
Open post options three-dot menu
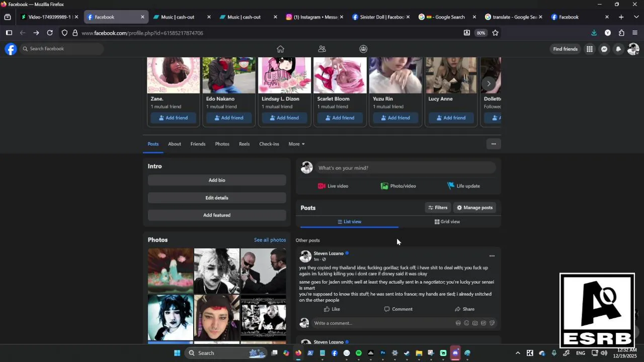pos(492,256)
